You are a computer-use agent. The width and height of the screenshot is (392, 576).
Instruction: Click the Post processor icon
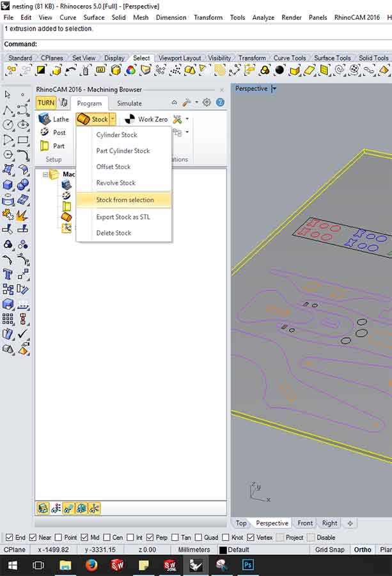[44, 132]
